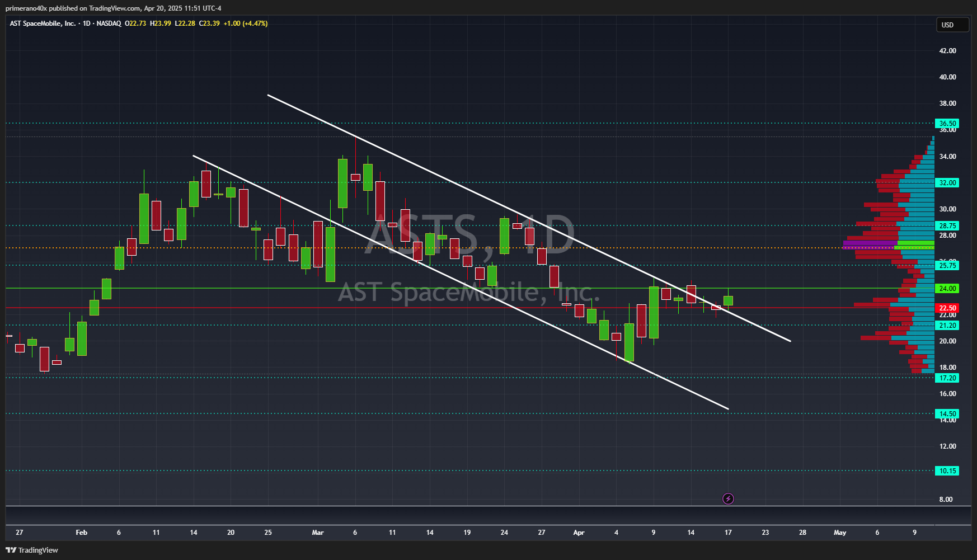This screenshot has width=977, height=560.
Task: Click the 12.00 price axis value
Action: point(947,446)
